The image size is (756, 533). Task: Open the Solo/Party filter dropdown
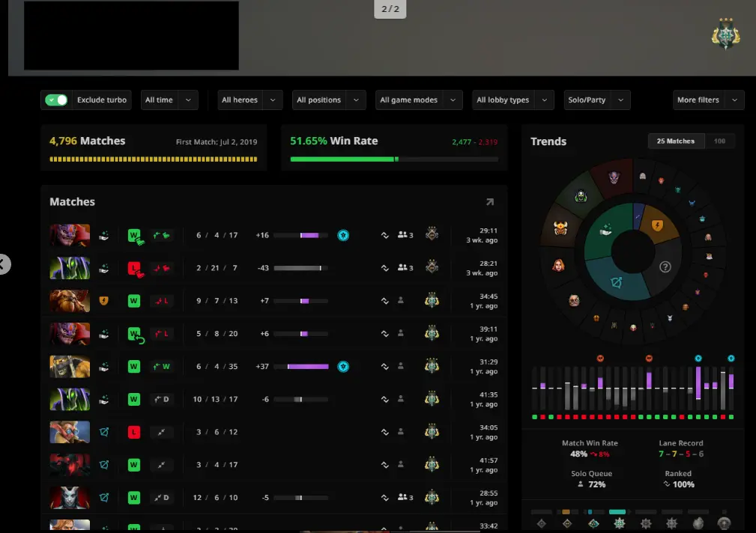pos(597,100)
